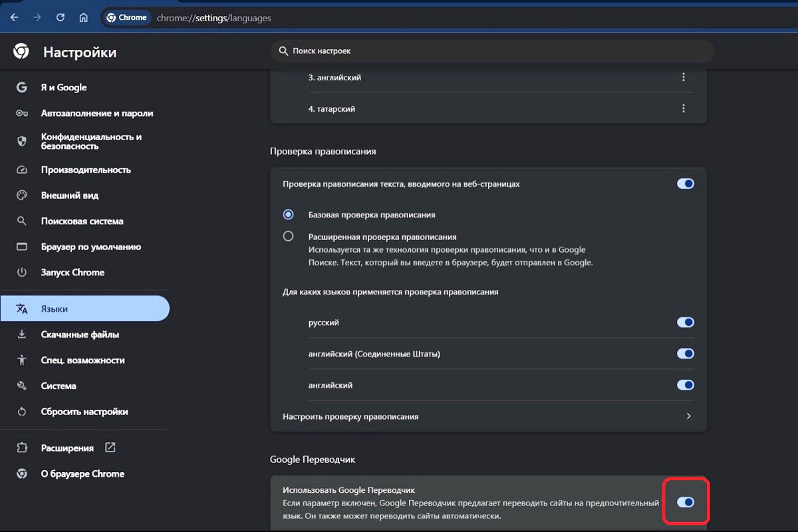Click the palette icon for Внешний вид
This screenshot has height=532, width=798.
point(22,196)
